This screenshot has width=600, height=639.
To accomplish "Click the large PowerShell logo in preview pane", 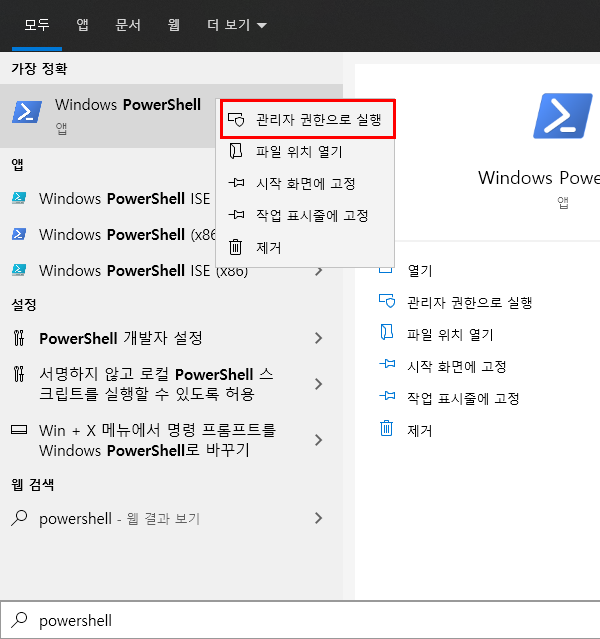I will coord(562,116).
